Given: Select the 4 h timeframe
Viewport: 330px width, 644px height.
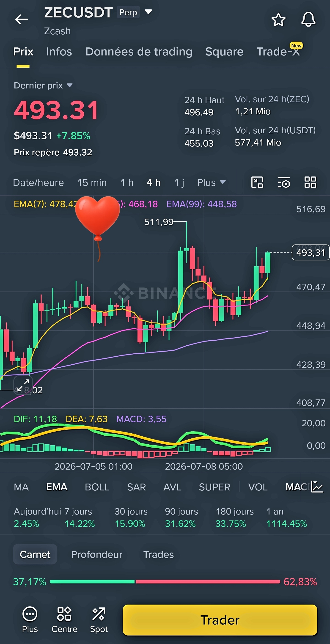Looking at the screenshot, I should [154, 182].
